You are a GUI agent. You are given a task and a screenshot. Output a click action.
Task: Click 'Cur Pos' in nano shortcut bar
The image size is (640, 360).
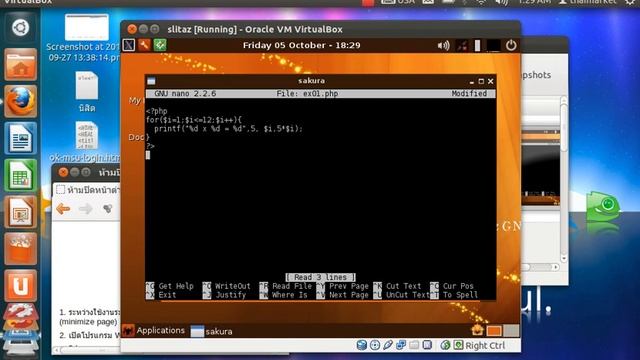(458, 286)
